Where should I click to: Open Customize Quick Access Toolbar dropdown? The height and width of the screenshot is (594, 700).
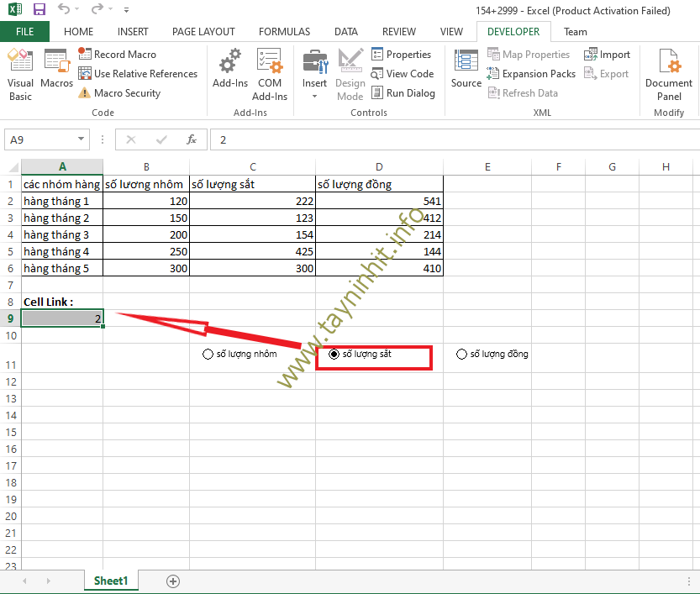click(x=126, y=12)
